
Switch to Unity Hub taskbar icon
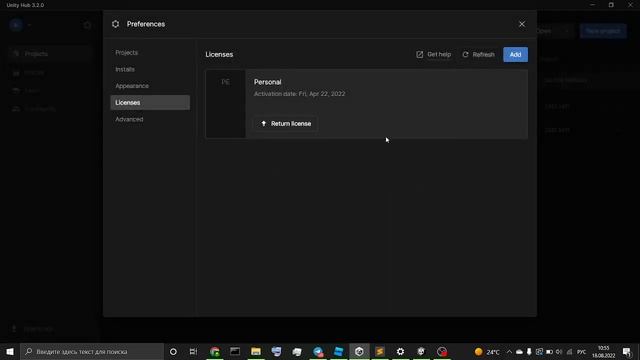tap(359, 351)
